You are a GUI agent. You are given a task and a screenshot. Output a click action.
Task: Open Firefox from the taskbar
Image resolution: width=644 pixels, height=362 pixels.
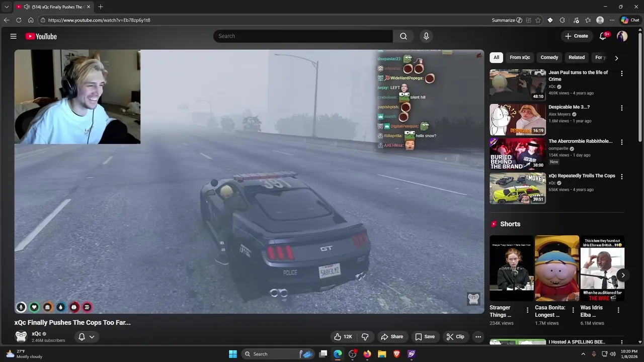[x=367, y=354]
